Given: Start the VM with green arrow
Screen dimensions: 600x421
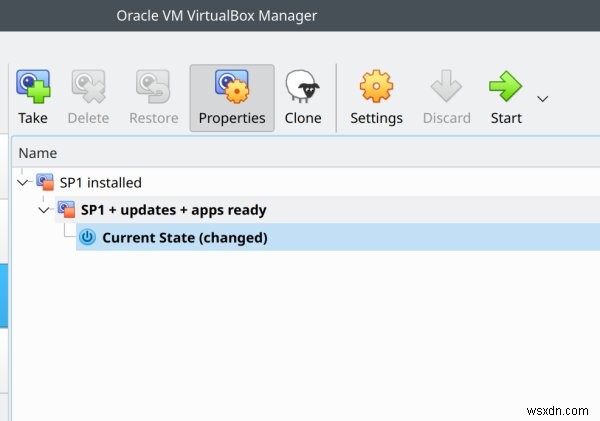Looking at the screenshot, I should pyautogui.click(x=505, y=86).
